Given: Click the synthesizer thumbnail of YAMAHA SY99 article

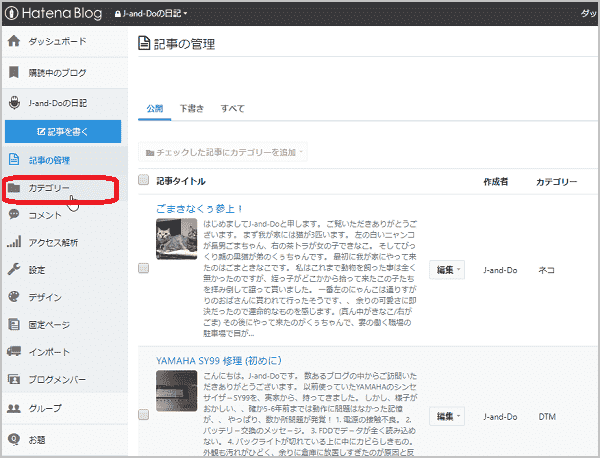Looking at the screenshot, I should pos(176,391).
